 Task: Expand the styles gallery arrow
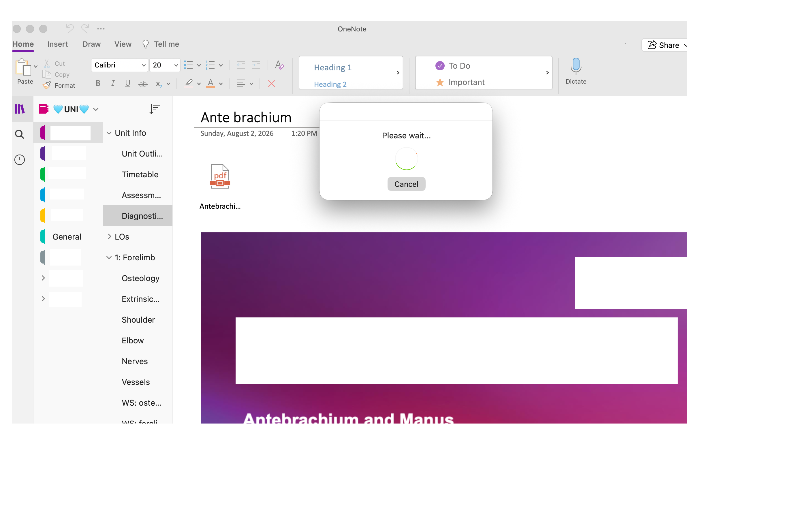[398, 73]
